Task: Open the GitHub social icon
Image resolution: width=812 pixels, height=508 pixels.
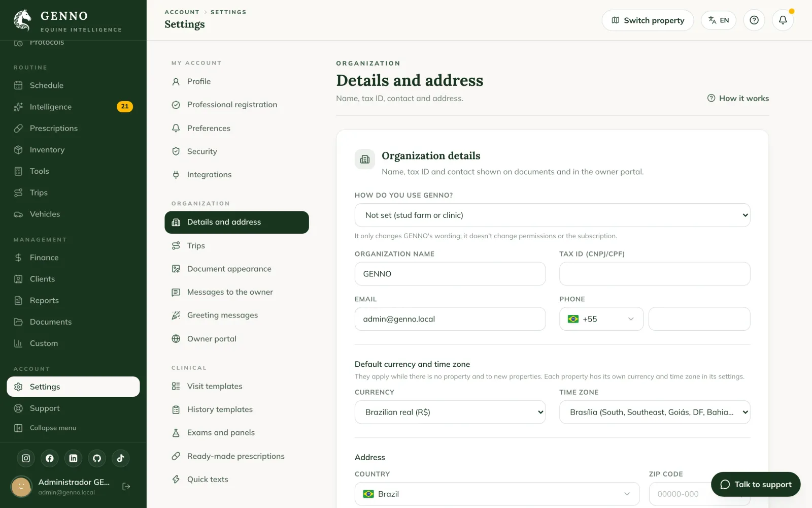Action: 97,458
